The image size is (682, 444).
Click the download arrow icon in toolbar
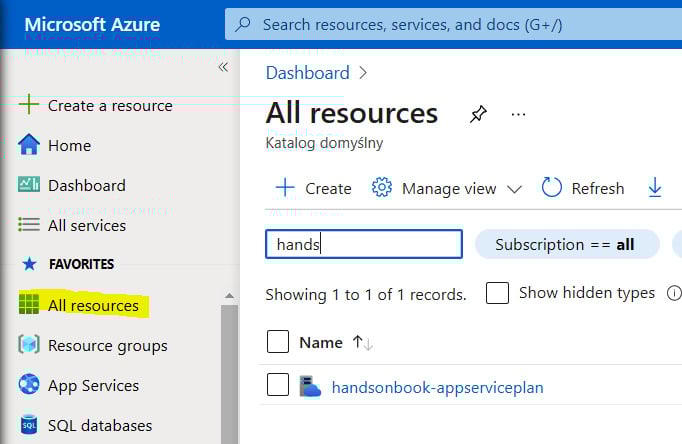[655, 187]
